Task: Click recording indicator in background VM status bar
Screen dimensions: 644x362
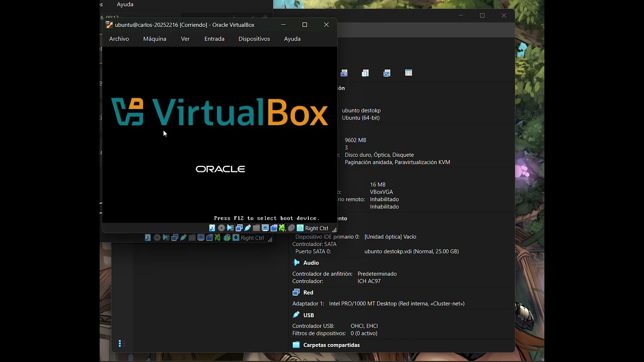Action: 209,238
